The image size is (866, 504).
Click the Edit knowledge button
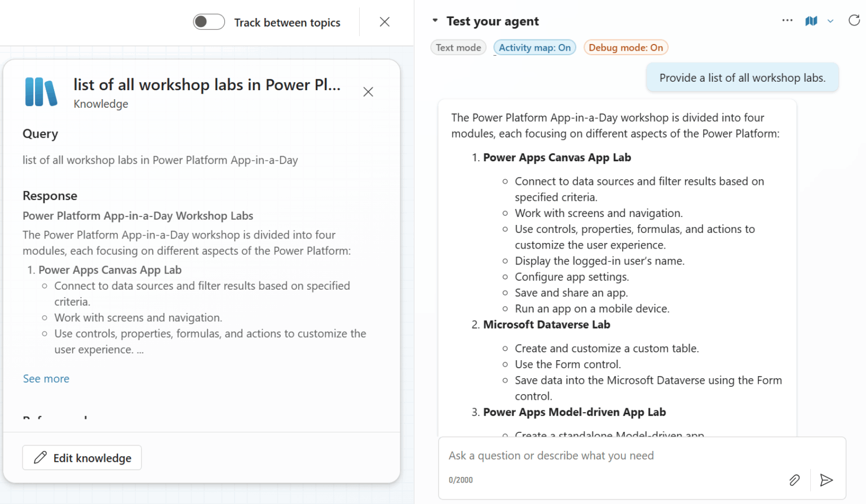pos(82,458)
